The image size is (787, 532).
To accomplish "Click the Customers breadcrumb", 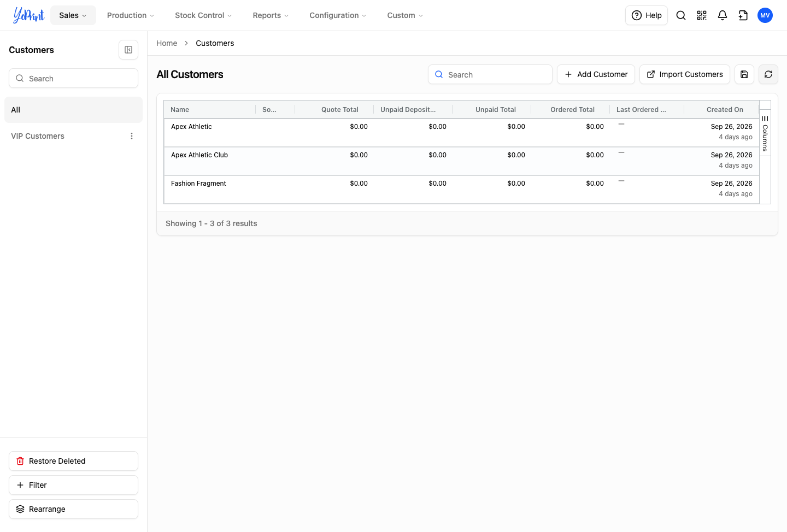I will [x=215, y=43].
